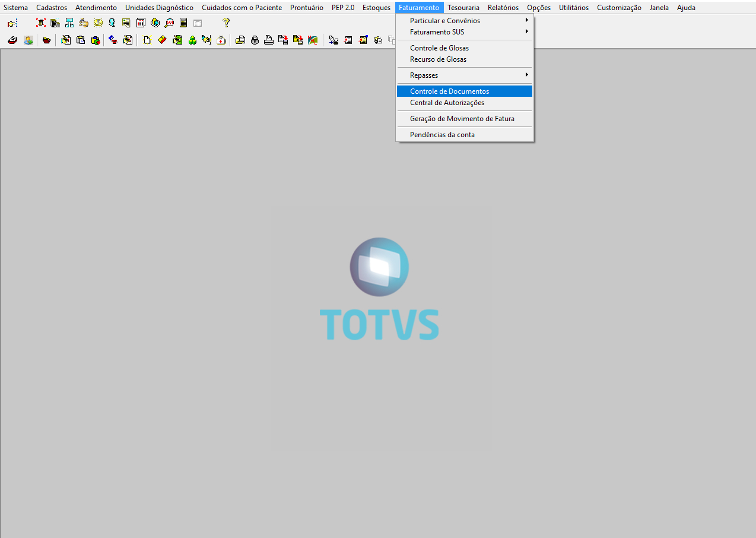Select Geração de Movimento de Fatura
Viewport: 756px width, 538px height.
[x=465, y=119]
